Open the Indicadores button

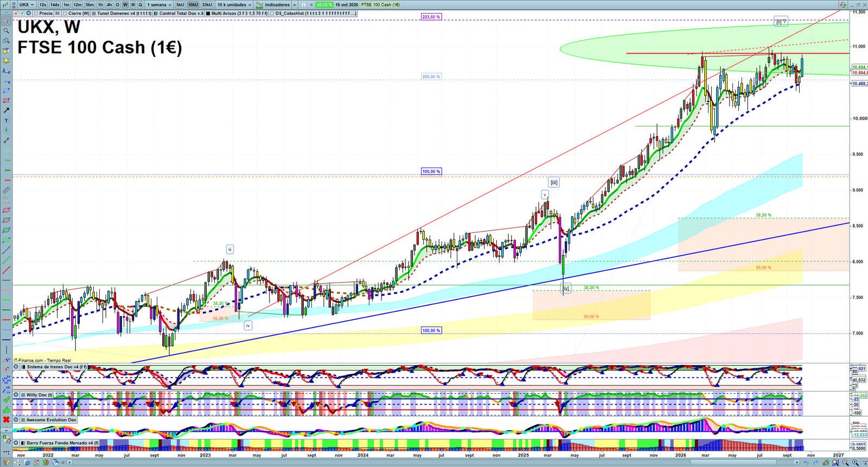point(273,5)
